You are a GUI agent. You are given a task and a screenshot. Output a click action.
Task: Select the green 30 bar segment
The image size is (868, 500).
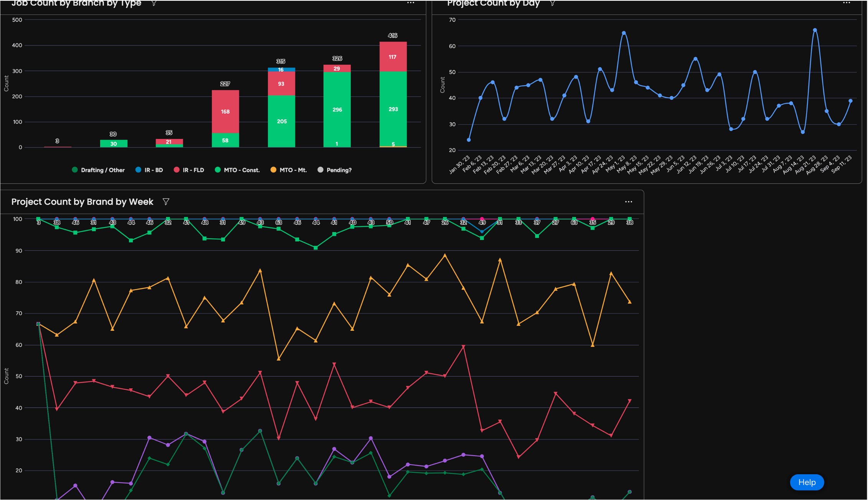114,144
